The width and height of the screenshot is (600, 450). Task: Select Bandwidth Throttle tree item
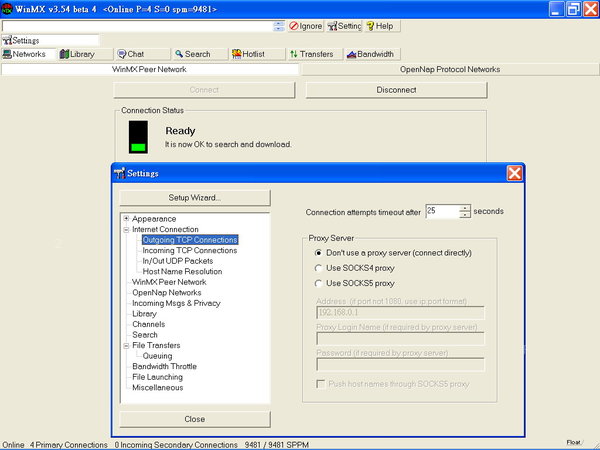(x=164, y=367)
